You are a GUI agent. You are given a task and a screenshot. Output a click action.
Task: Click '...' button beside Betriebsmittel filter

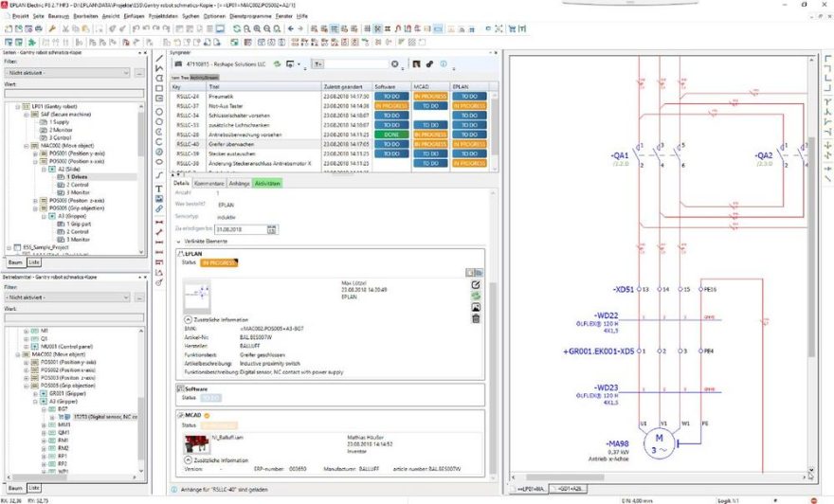click(139, 297)
